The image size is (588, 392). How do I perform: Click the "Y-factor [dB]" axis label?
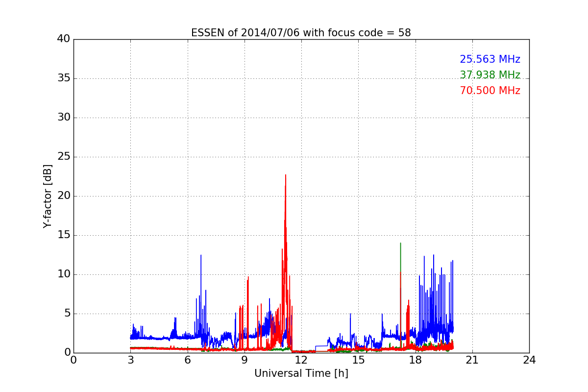[48, 196]
